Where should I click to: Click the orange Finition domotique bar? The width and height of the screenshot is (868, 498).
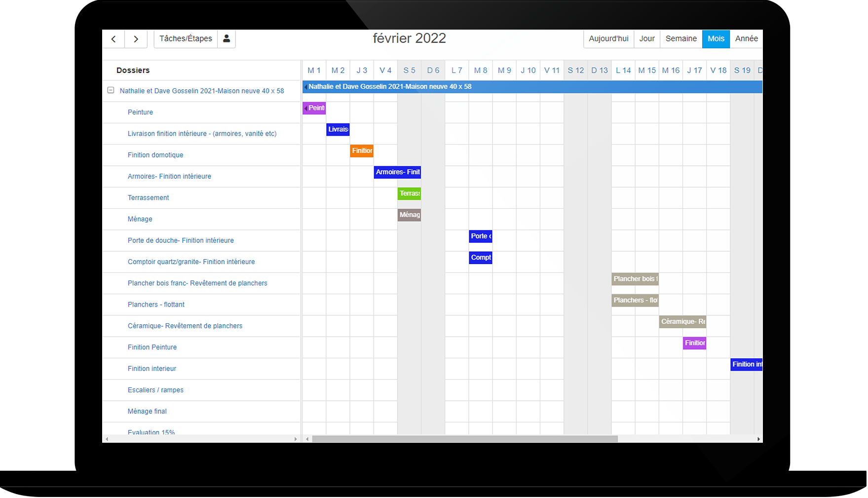point(362,151)
